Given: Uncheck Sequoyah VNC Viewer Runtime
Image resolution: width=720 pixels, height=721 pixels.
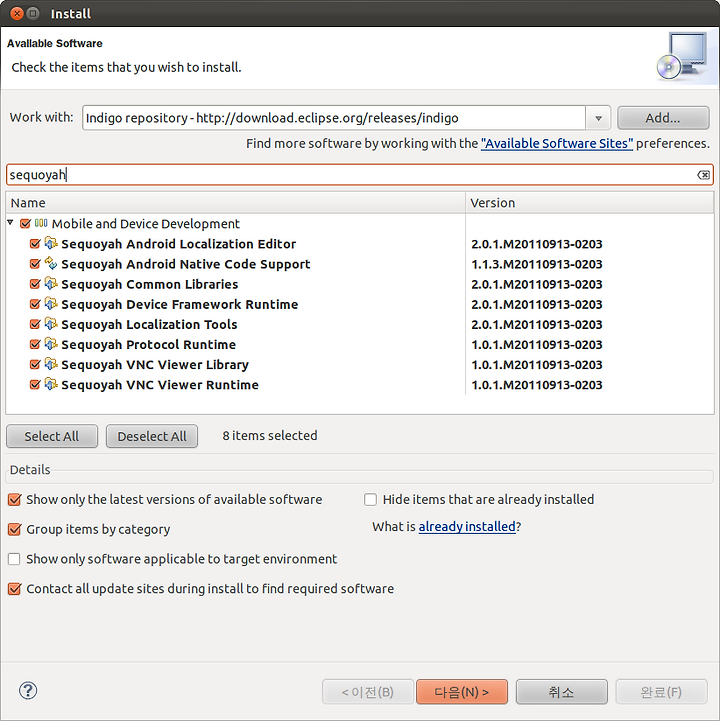Looking at the screenshot, I should [x=35, y=384].
